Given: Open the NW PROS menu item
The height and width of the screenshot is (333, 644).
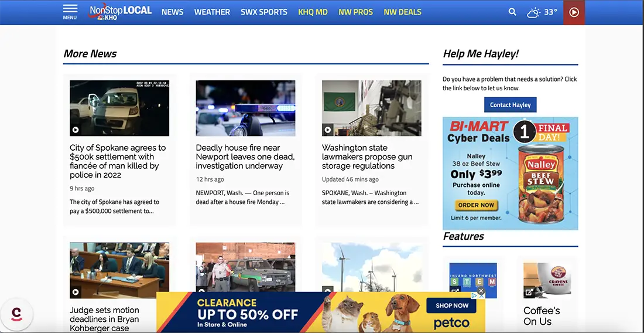Looking at the screenshot, I should 356,12.
